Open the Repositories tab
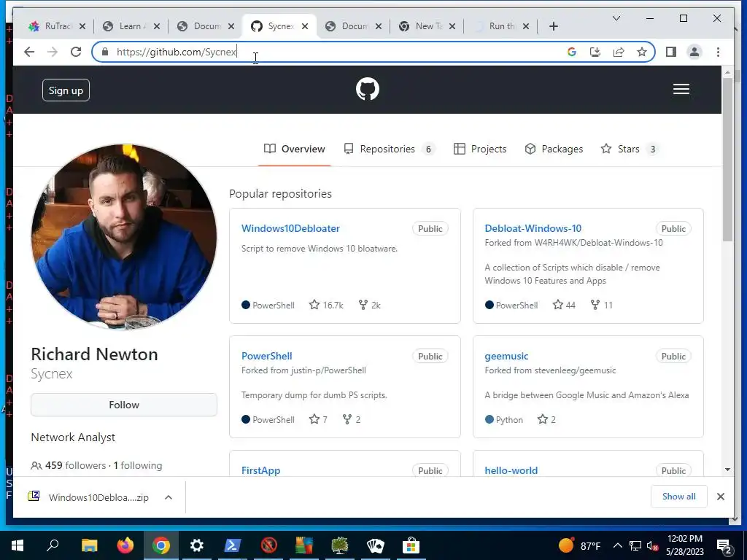747x560 pixels. coord(390,149)
